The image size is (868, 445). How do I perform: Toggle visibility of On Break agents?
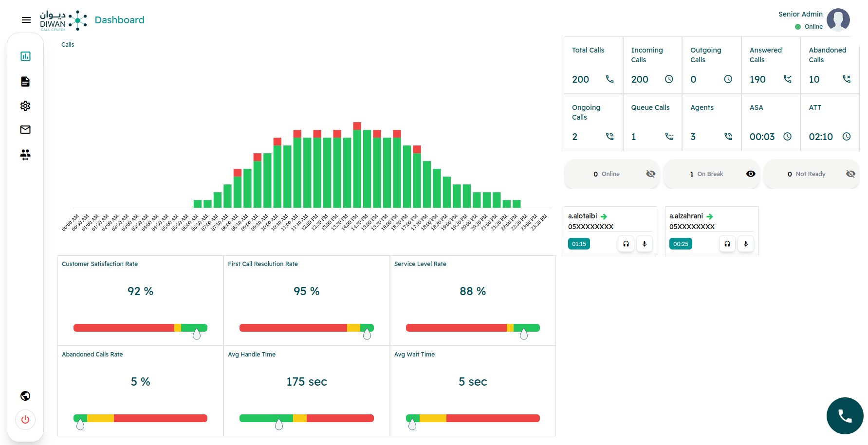pyautogui.click(x=751, y=174)
